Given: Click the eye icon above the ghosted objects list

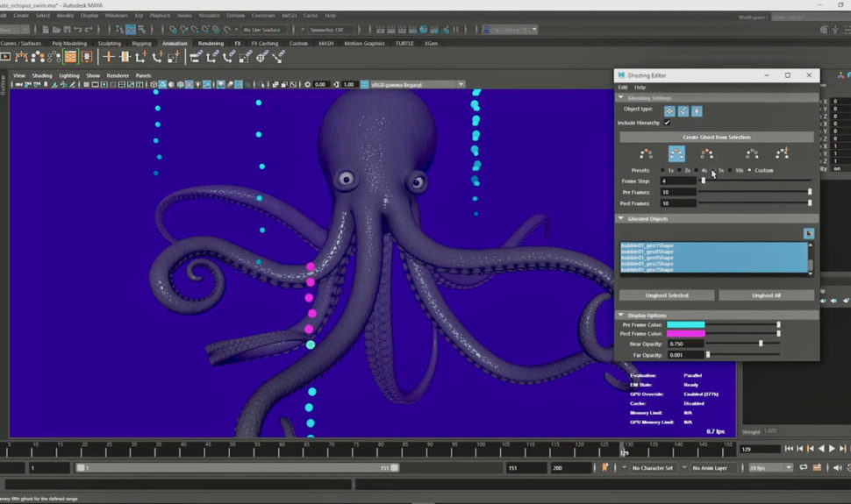Looking at the screenshot, I should click(808, 233).
